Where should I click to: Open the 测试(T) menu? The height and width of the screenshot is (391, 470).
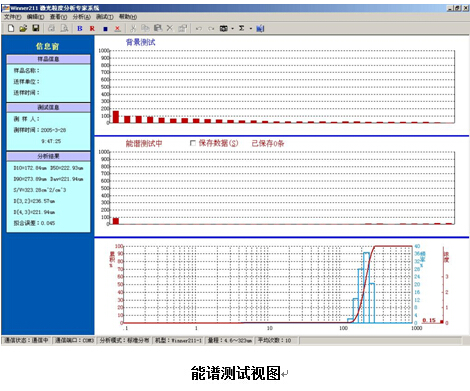click(105, 17)
